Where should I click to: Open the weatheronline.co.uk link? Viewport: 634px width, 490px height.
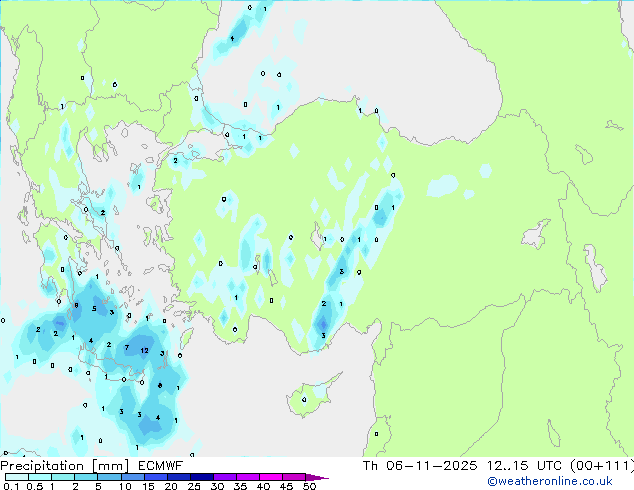point(550,482)
